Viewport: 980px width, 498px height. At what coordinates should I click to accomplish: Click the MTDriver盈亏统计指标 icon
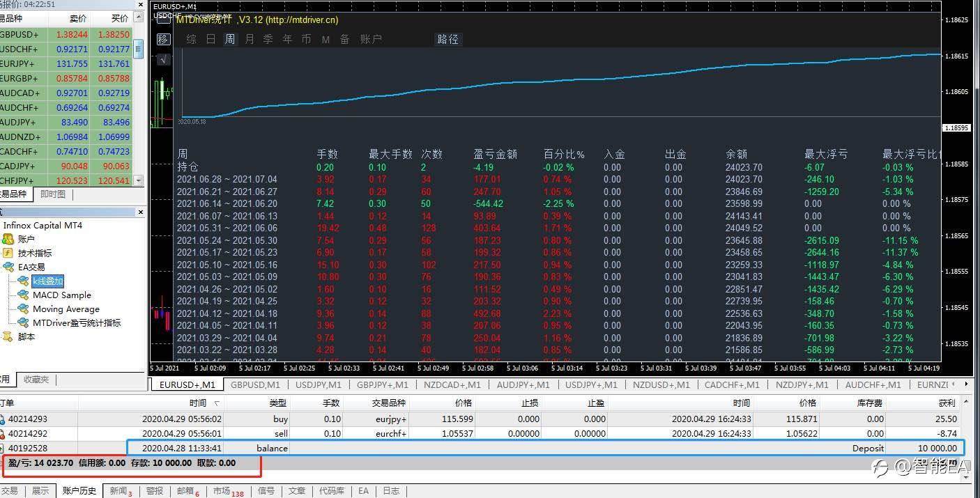click(x=23, y=322)
